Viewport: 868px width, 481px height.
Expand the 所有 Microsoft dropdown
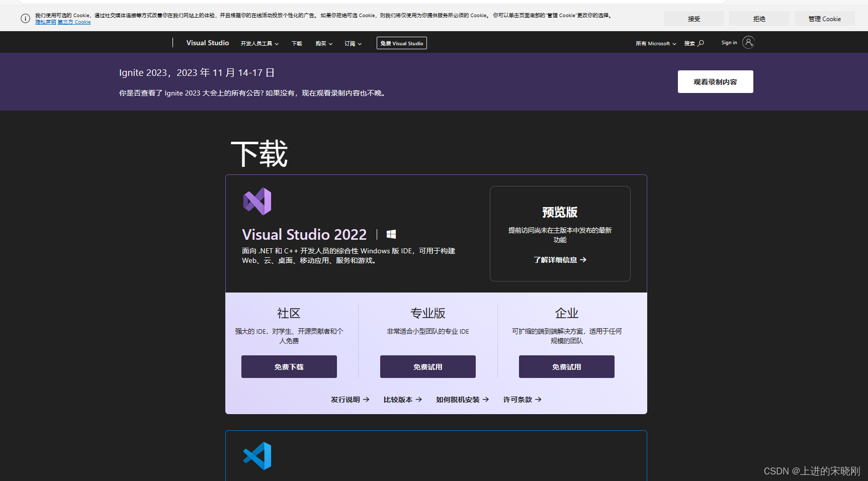pyautogui.click(x=656, y=44)
